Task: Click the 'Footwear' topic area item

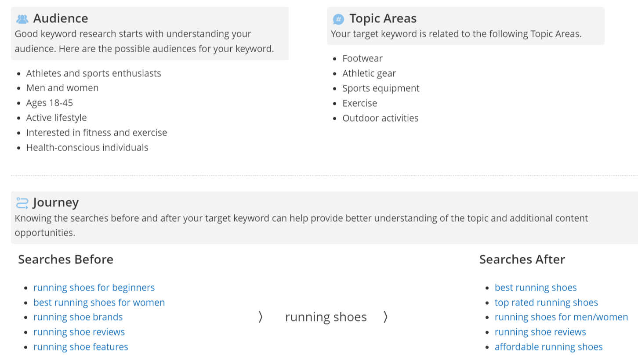Action: tap(362, 58)
